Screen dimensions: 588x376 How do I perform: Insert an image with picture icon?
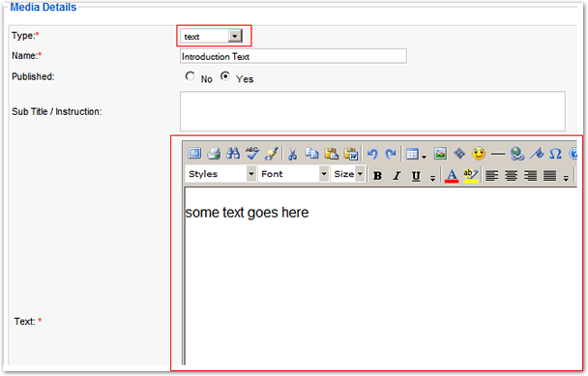440,154
